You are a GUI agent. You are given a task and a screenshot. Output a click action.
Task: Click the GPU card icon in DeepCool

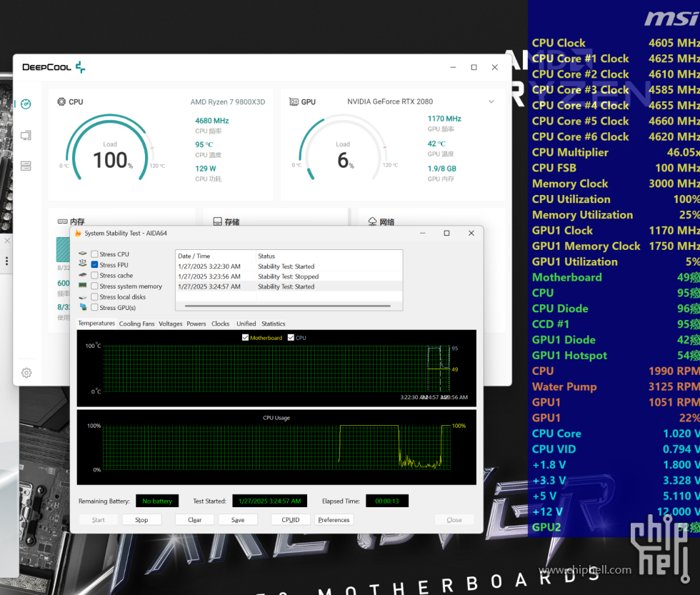pyautogui.click(x=294, y=101)
